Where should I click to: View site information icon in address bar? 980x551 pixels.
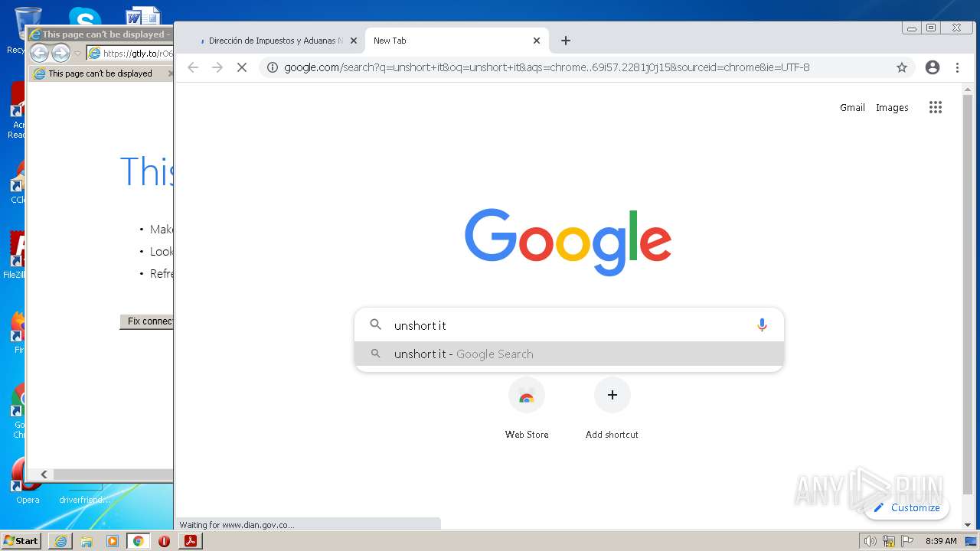pyautogui.click(x=272, y=67)
